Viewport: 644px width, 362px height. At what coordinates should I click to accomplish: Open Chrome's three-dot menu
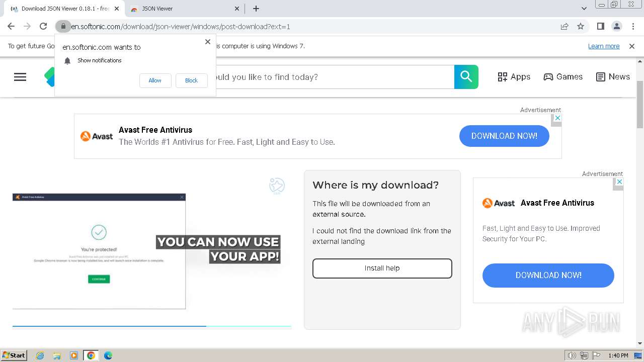[x=632, y=26]
